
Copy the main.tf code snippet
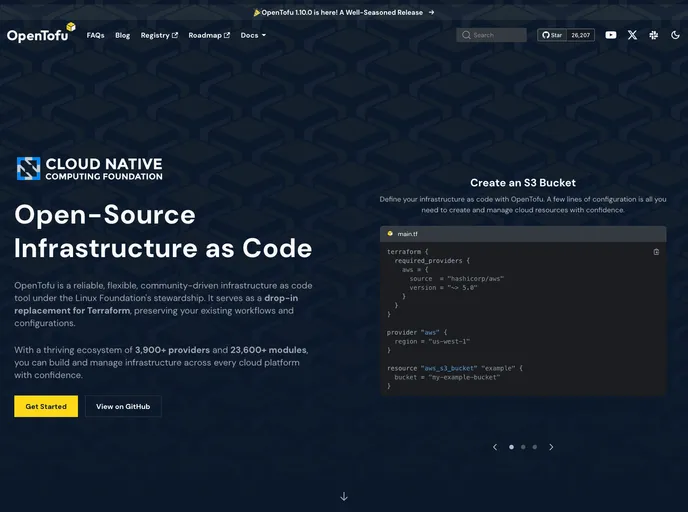(656, 252)
